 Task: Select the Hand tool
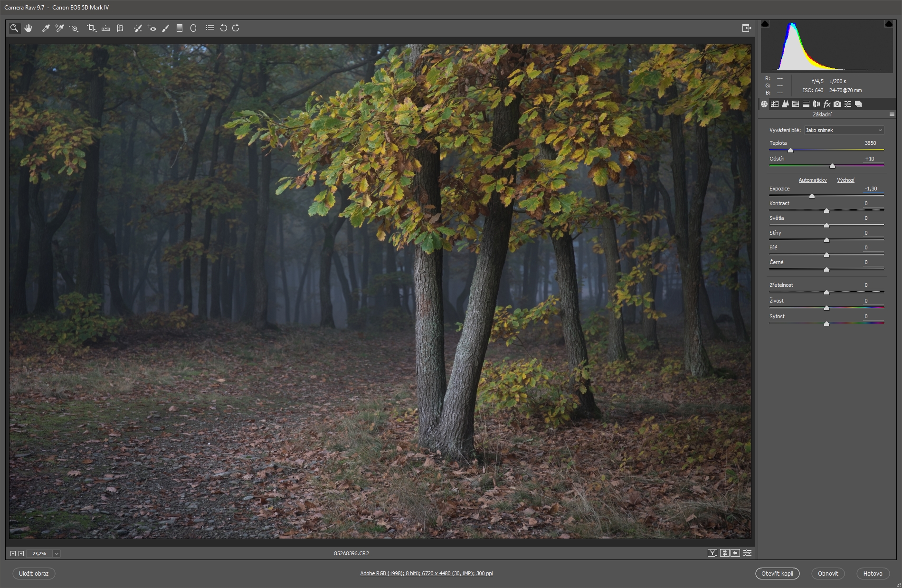28,28
